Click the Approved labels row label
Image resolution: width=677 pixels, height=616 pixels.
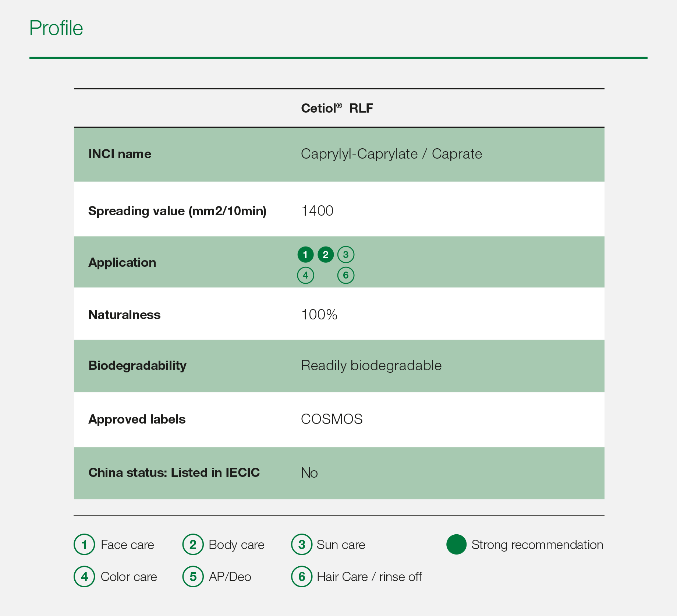[x=137, y=419]
